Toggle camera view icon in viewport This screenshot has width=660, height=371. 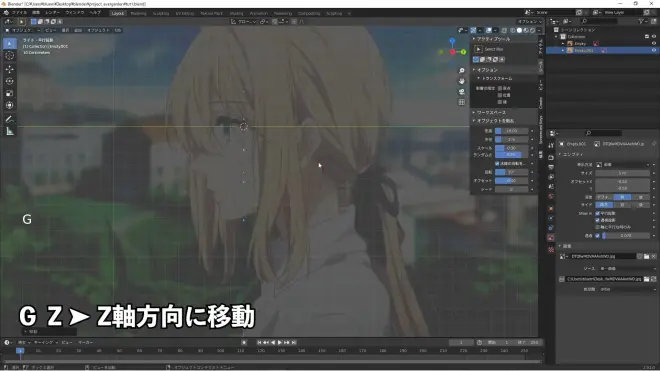(462, 91)
